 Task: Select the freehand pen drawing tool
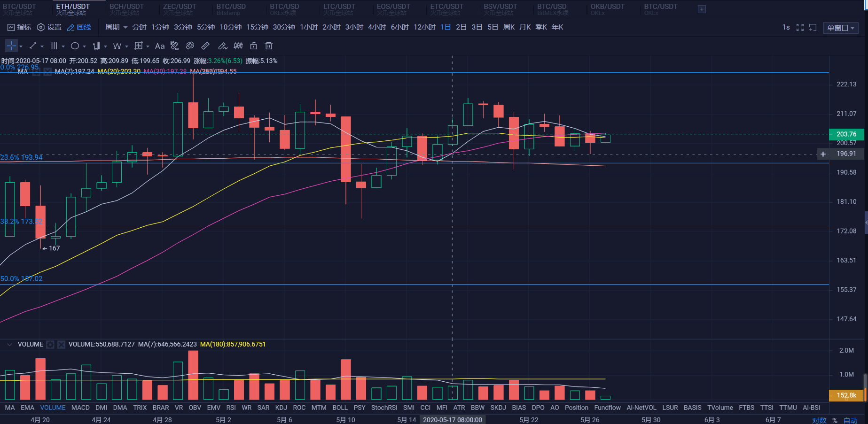point(223,46)
